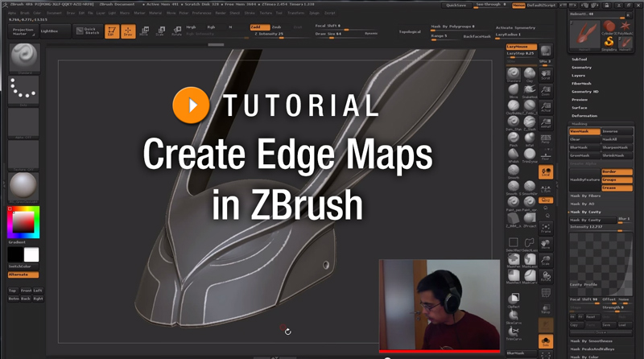Choose the SnakeHook brush

click(x=530, y=90)
